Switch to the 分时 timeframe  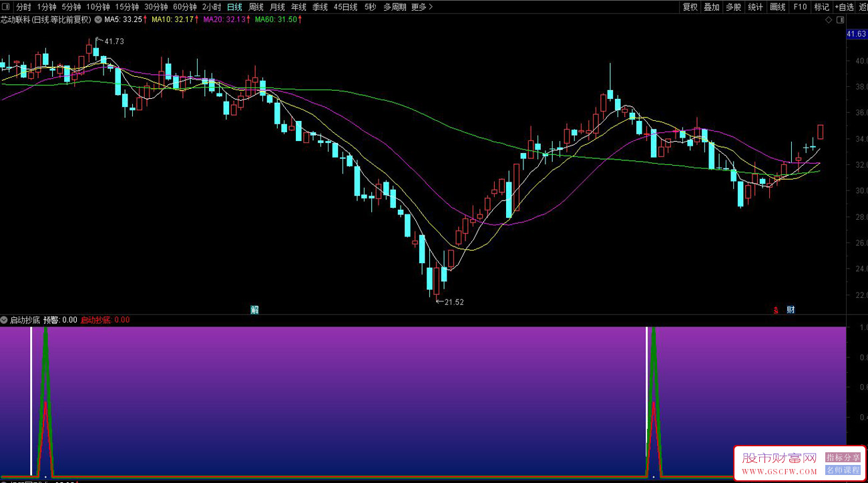[23, 7]
